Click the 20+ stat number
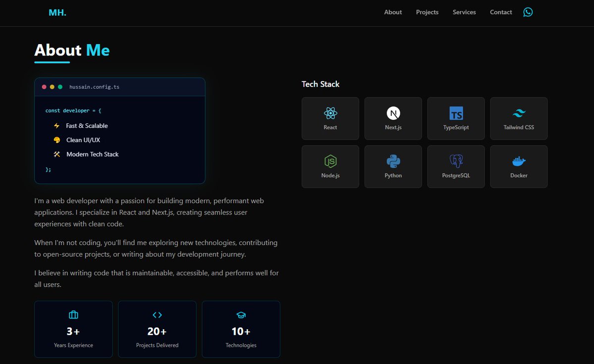Screen dimensions: 594x364 157,331
